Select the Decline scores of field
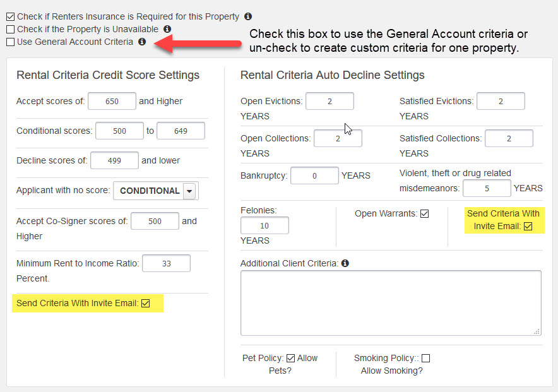 (x=114, y=160)
